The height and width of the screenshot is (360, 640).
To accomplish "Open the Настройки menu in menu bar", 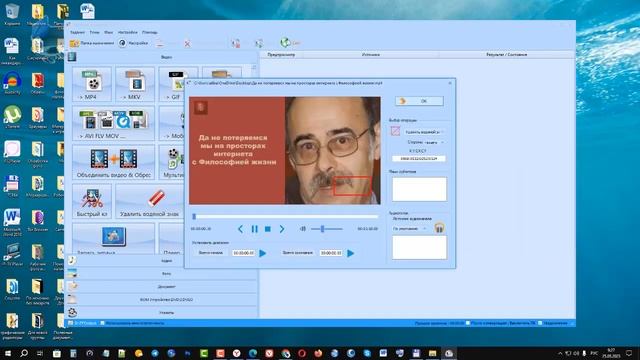I will tap(128, 32).
